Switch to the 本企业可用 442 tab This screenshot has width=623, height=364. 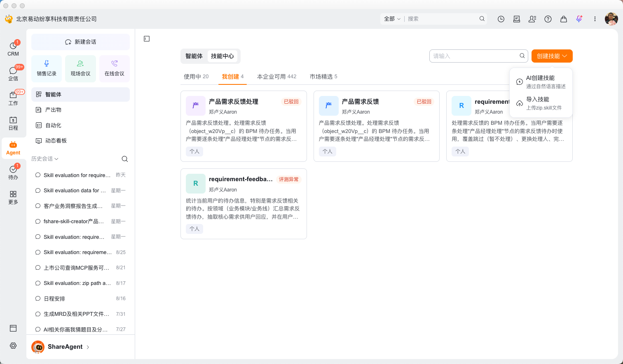[x=277, y=77]
